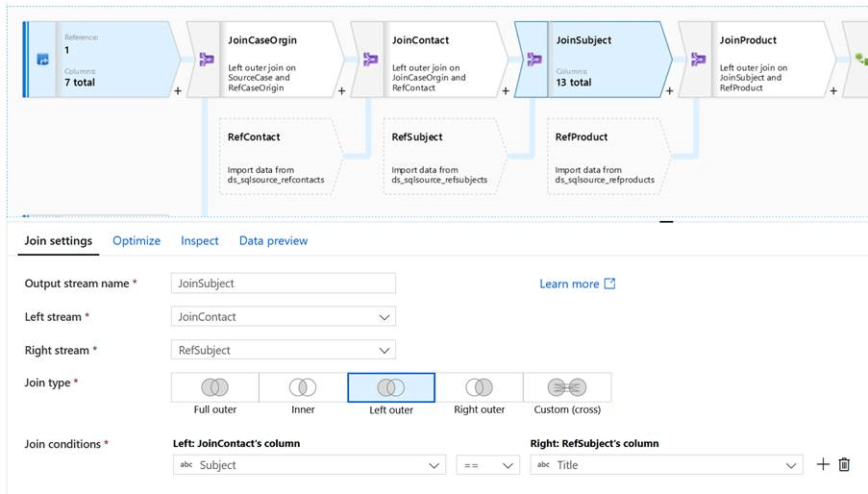Open the Optimize tab

(x=136, y=241)
